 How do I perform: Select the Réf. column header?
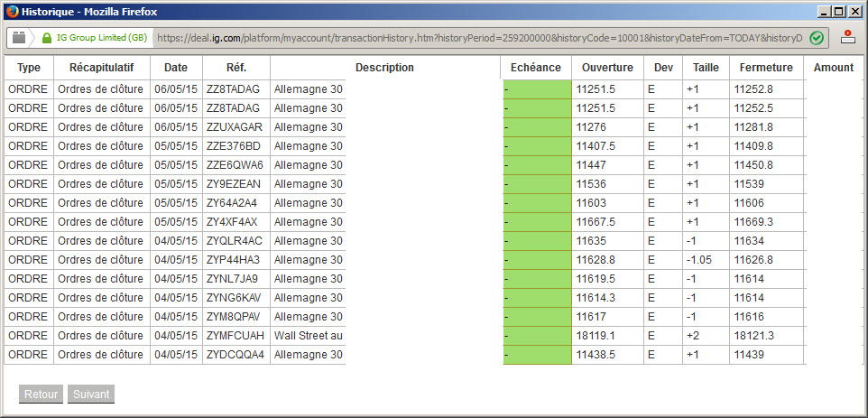click(x=236, y=68)
